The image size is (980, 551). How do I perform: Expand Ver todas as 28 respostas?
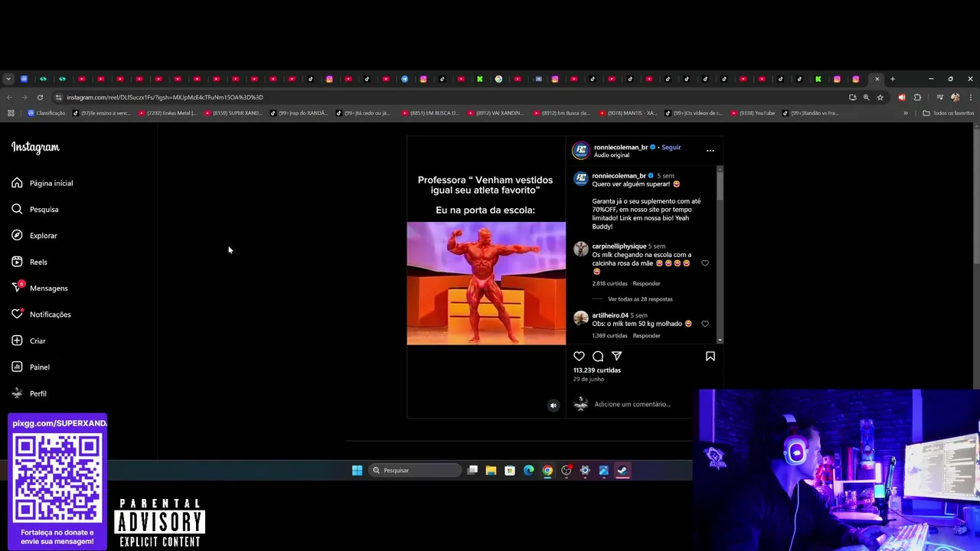(640, 299)
